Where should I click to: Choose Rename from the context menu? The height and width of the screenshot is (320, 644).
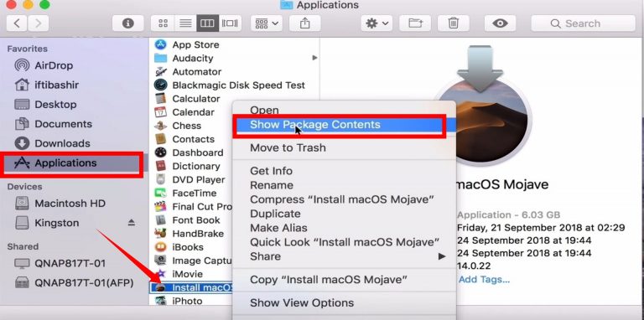[x=344, y=185]
